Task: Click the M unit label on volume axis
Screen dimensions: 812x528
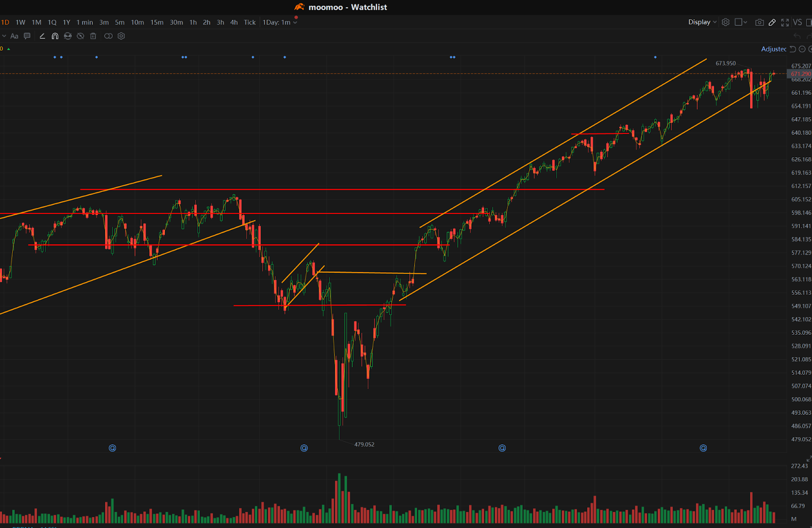Action: (794, 519)
